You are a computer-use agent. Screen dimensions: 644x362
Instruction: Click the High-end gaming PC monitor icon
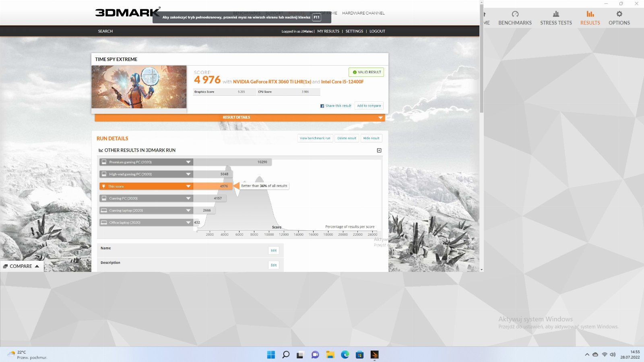pyautogui.click(x=104, y=174)
